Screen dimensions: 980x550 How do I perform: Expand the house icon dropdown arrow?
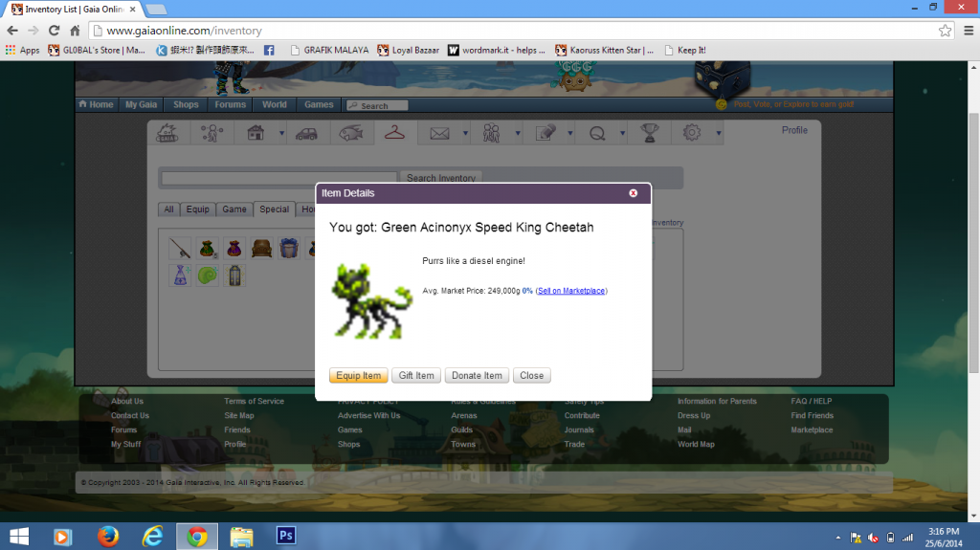point(282,133)
